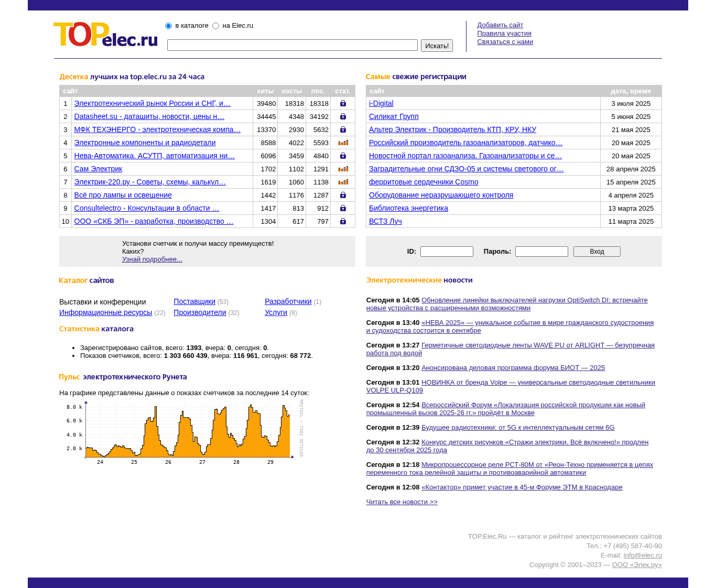
Task: Open catalog category «Услуги»
Action: pyautogui.click(x=276, y=312)
